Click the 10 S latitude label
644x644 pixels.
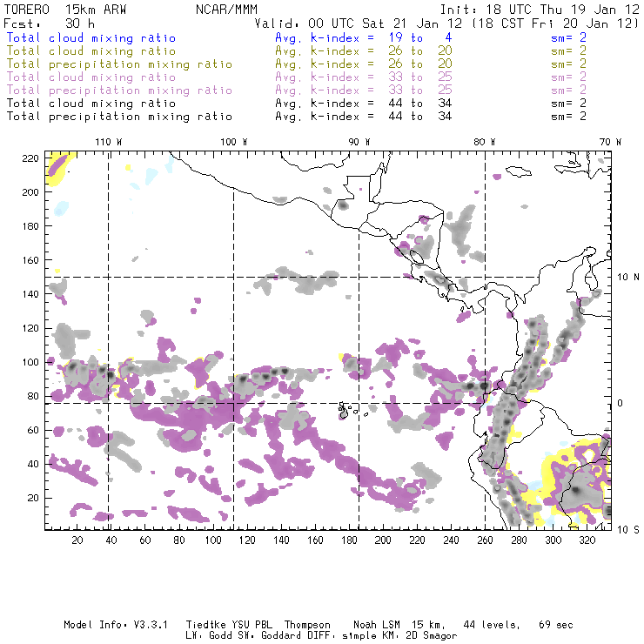point(624,528)
